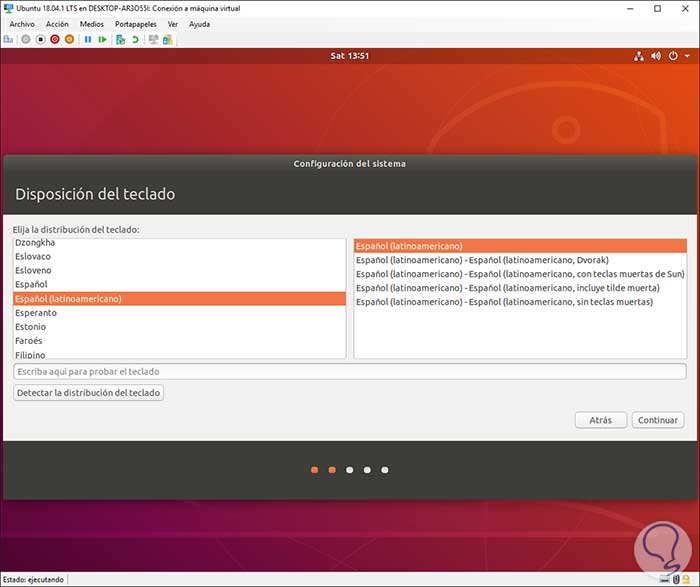Click the greyed Start VM toolbar icon
The width and height of the screenshot is (700, 587).
[x=26, y=40]
